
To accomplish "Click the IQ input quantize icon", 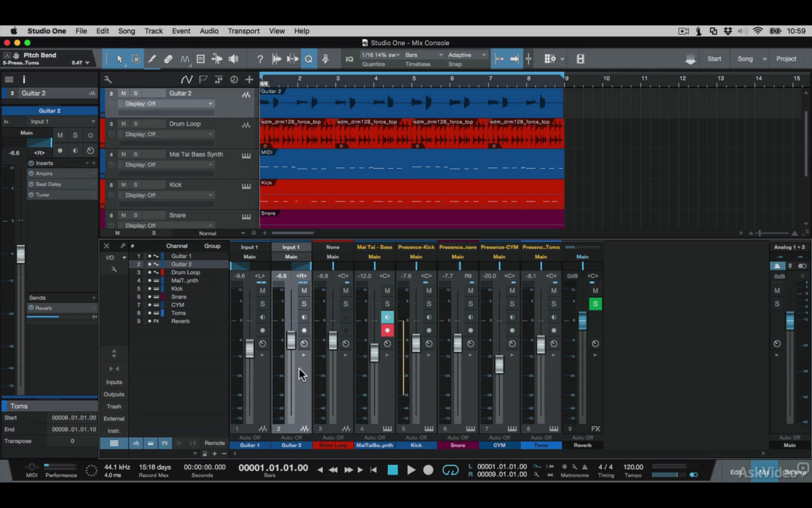I will [349, 59].
